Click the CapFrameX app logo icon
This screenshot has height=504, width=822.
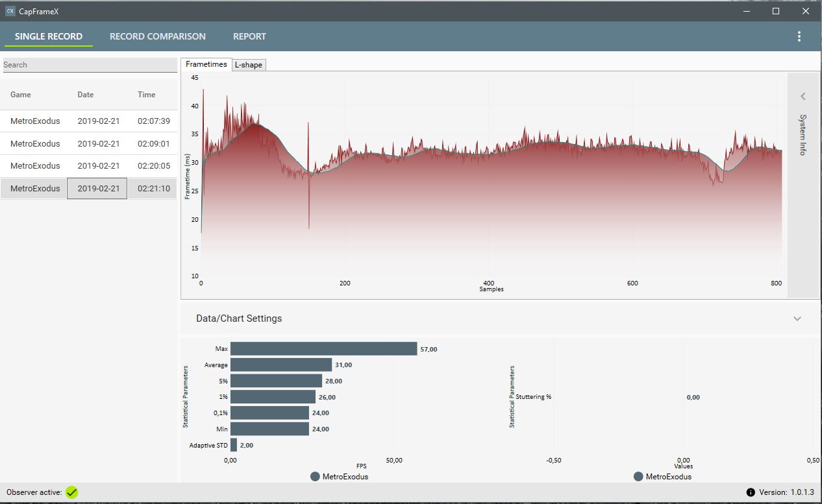coord(10,11)
